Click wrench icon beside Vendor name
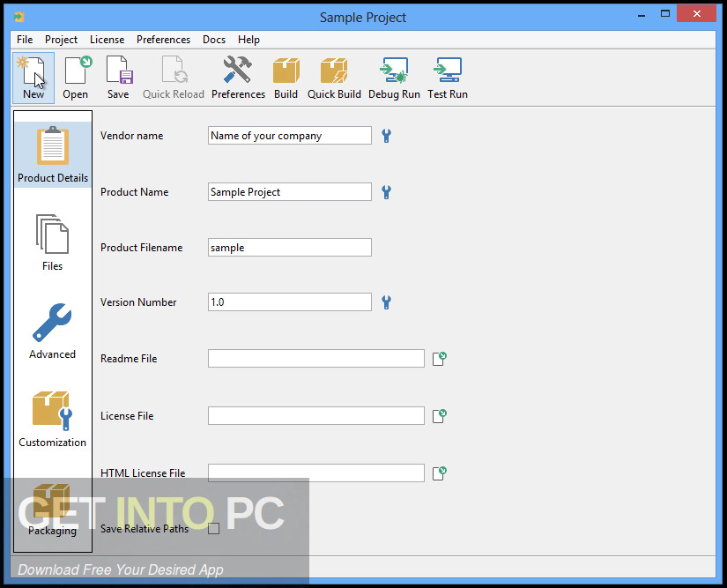 [386, 136]
